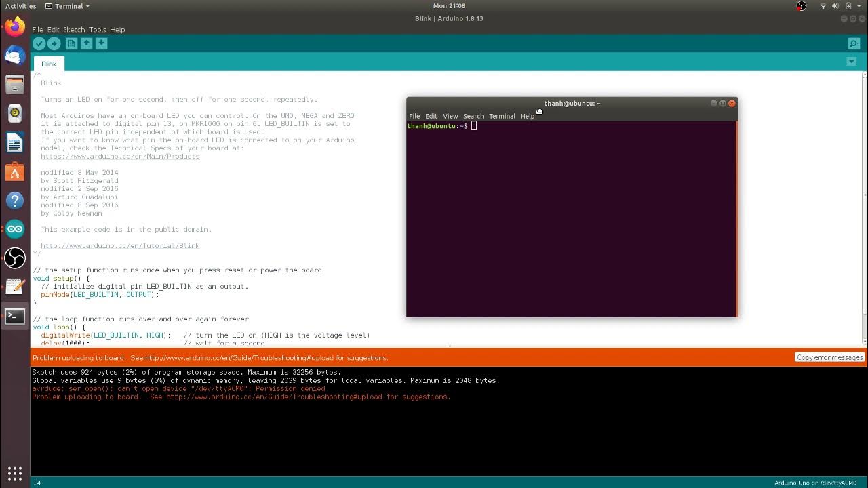This screenshot has height=488, width=868.
Task: Launch Firefox from the Ubuntu dock
Action: click(15, 26)
